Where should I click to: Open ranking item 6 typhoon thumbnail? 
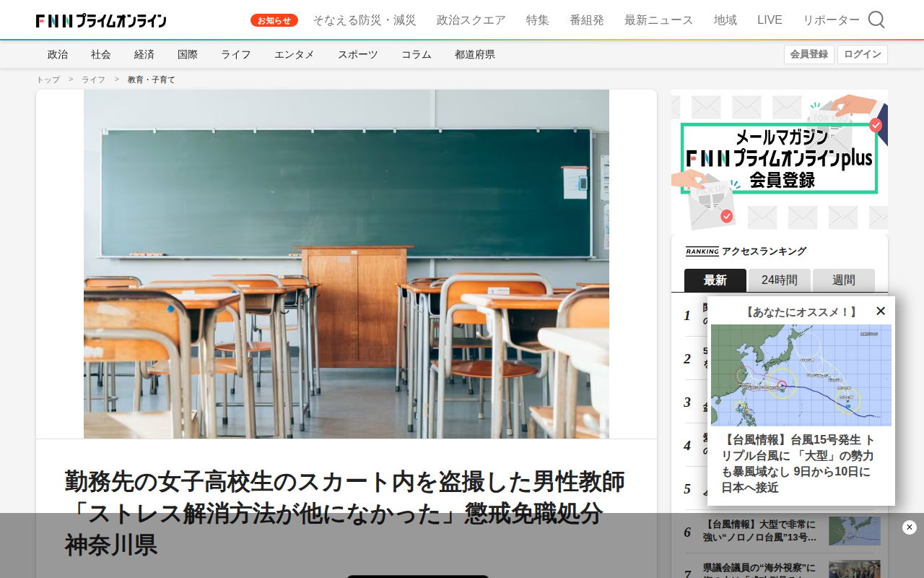(855, 531)
